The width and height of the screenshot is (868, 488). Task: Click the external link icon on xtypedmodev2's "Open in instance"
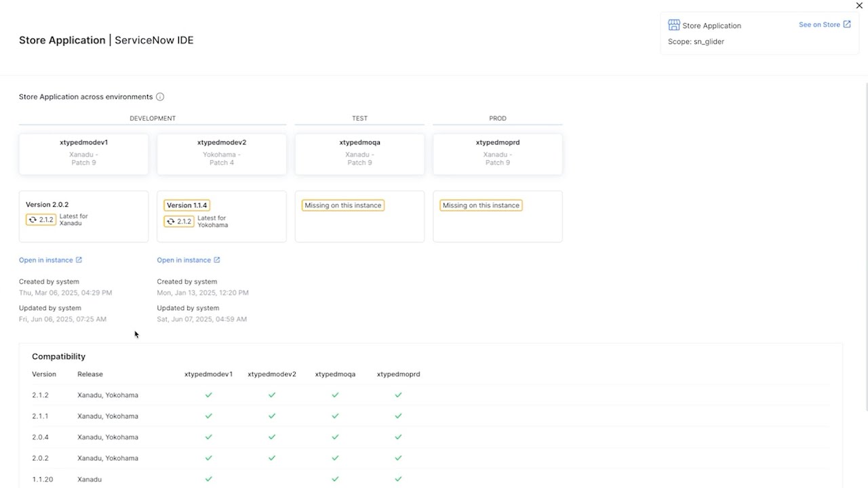click(216, 260)
